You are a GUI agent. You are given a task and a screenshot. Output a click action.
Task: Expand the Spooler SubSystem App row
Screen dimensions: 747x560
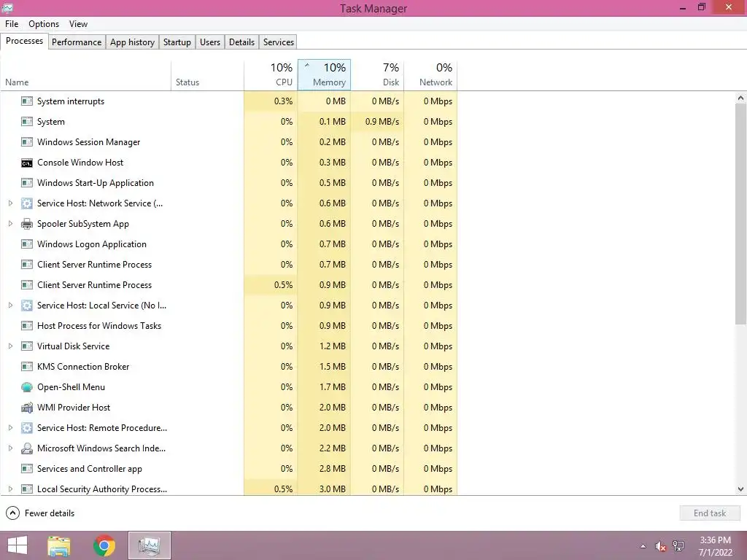click(10, 224)
